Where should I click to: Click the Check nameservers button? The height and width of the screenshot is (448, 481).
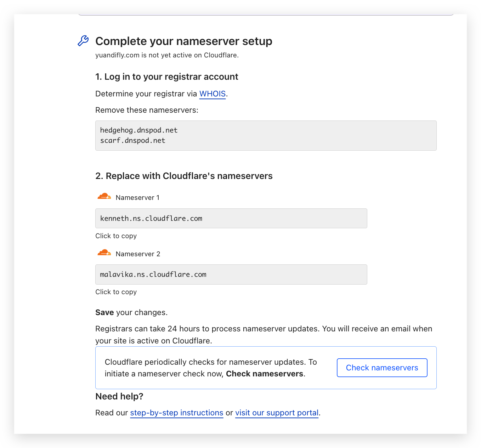382,368
